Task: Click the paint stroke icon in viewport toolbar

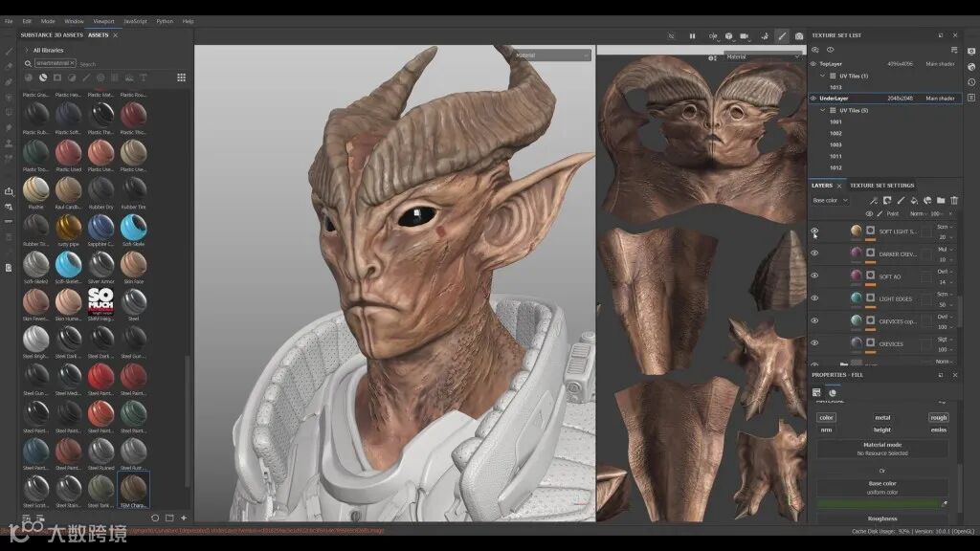Action: pyautogui.click(x=782, y=36)
